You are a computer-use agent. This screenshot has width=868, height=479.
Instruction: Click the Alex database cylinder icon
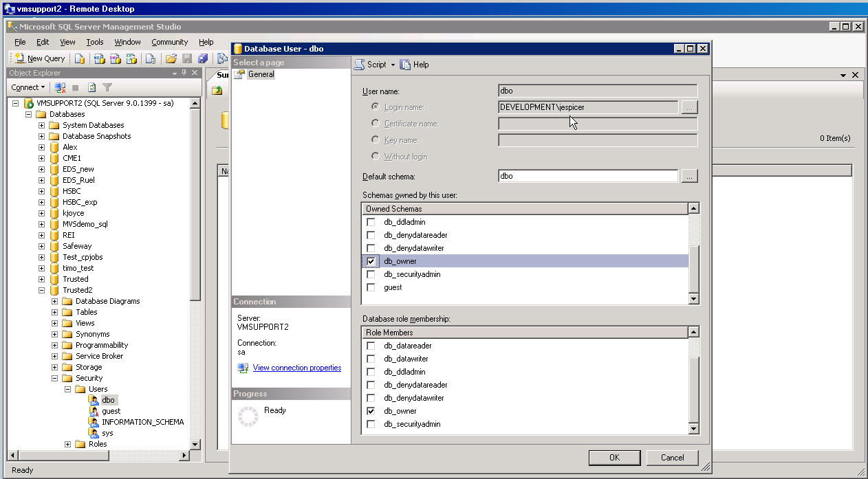[54, 147]
